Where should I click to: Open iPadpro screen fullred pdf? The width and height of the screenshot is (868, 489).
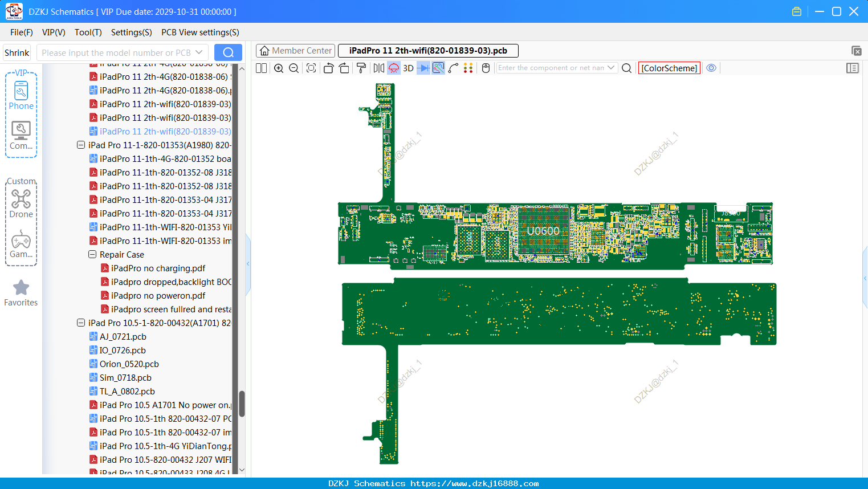(166, 309)
